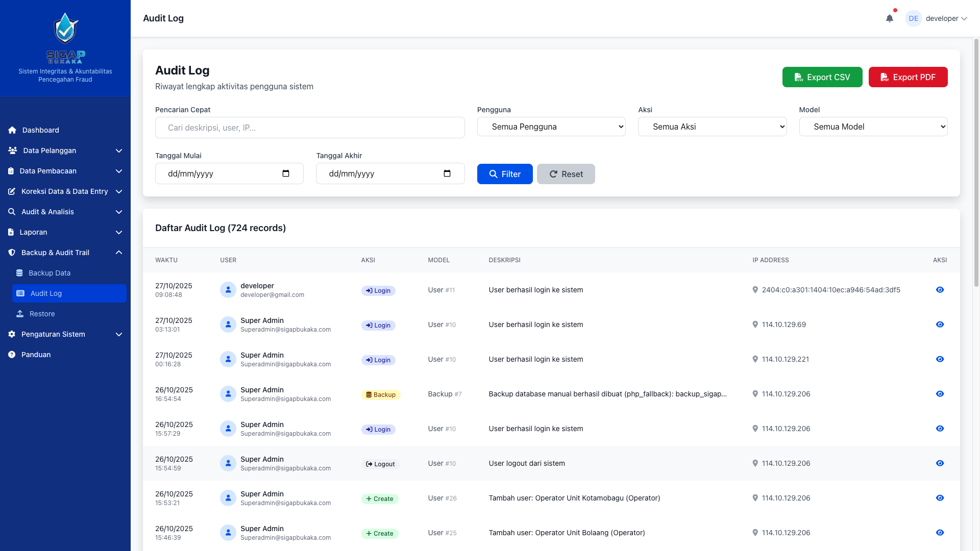Click the Dashboard home icon in sidebar
Screen dimensions: 980x551
coord(12,130)
